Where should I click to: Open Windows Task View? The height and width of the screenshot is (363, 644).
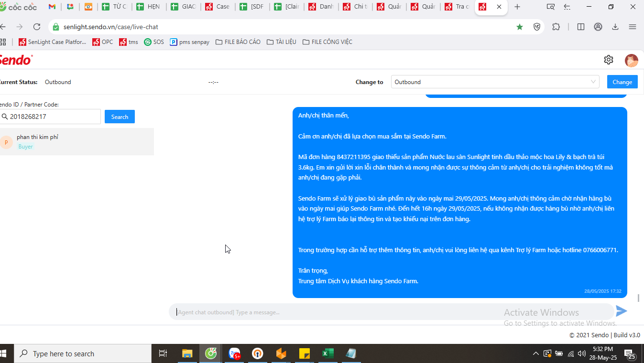coord(163,353)
